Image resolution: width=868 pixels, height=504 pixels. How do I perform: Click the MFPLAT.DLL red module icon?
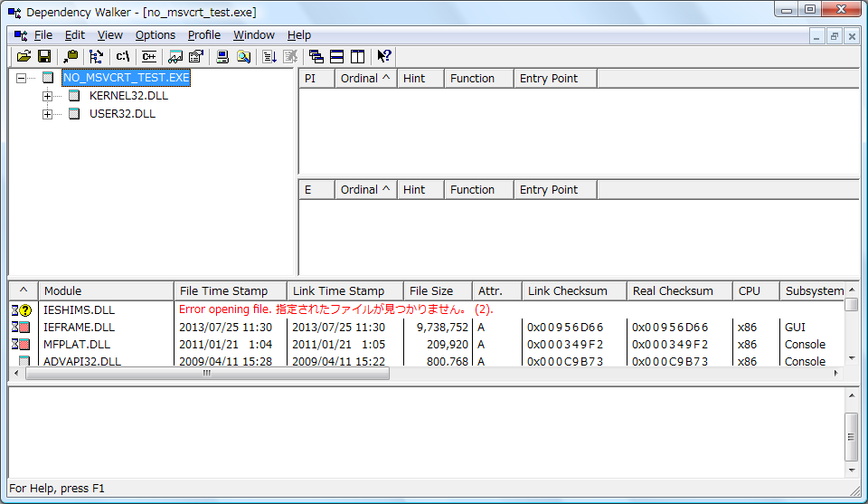click(x=24, y=345)
